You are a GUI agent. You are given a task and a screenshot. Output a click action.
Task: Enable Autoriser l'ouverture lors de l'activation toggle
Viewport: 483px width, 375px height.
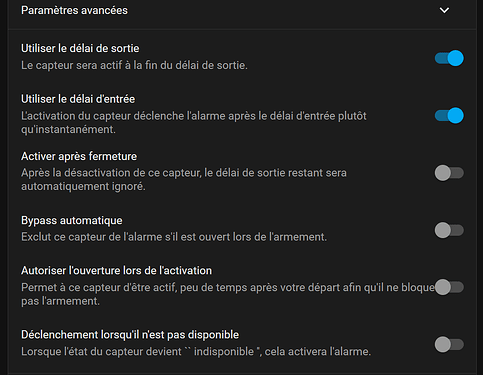click(x=449, y=287)
